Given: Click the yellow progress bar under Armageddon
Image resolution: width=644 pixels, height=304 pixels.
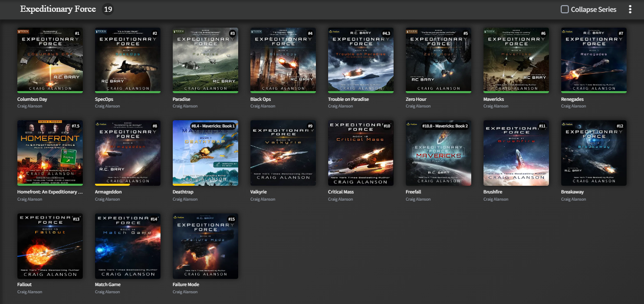Looking at the screenshot, I should coord(112,185).
